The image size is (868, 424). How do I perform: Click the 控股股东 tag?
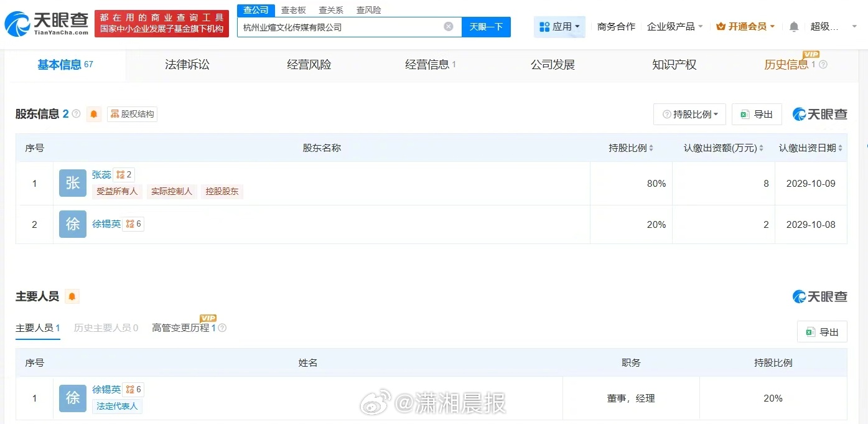click(x=222, y=192)
